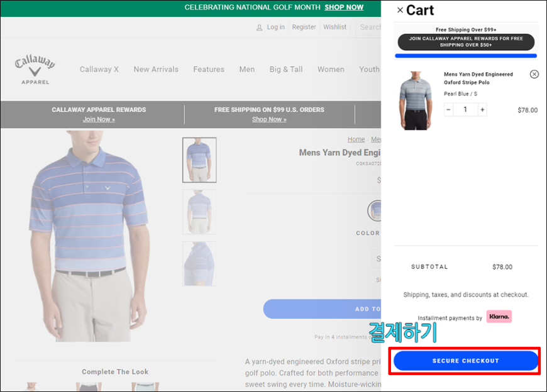Open the Callaway X menu

pyautogui.click(x=99, y=69)
